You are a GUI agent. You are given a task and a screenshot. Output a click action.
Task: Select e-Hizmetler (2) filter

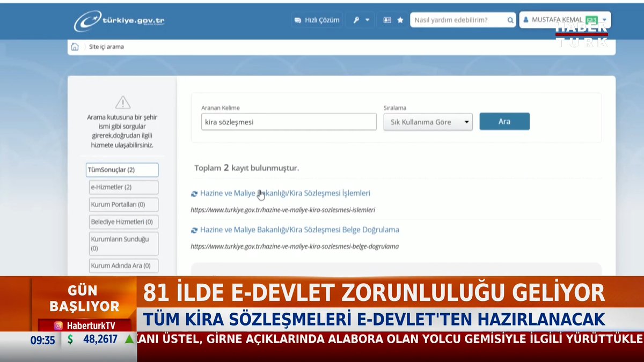click(x=123, y=187)
